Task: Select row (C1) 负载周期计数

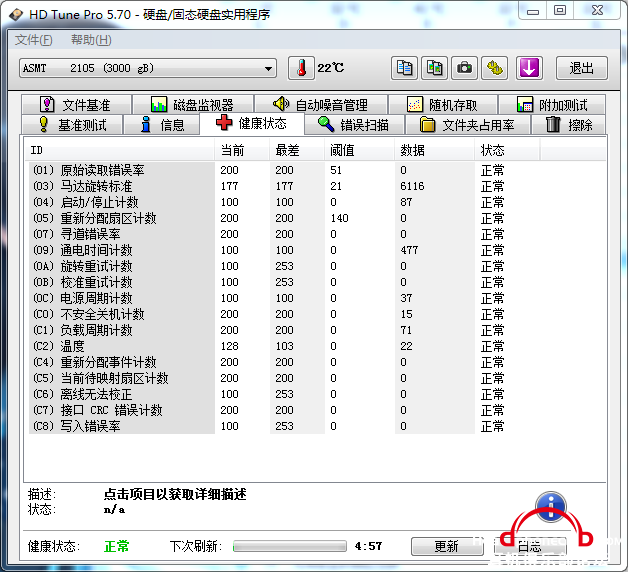Action: click(x=284, y=330)
